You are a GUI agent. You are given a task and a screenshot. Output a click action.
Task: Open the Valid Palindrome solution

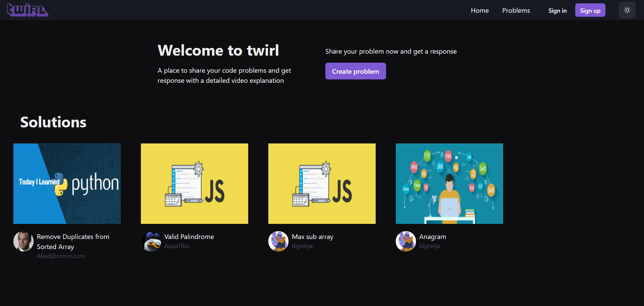click(189, 236)
